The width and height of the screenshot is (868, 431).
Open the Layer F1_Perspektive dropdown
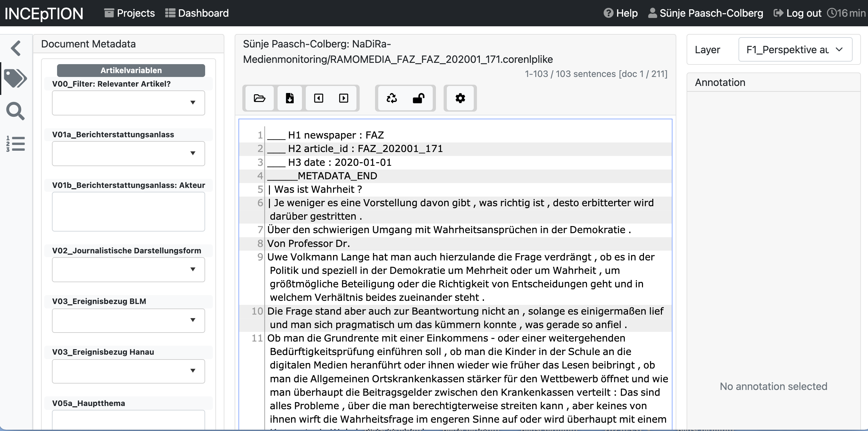pos(795,50)
